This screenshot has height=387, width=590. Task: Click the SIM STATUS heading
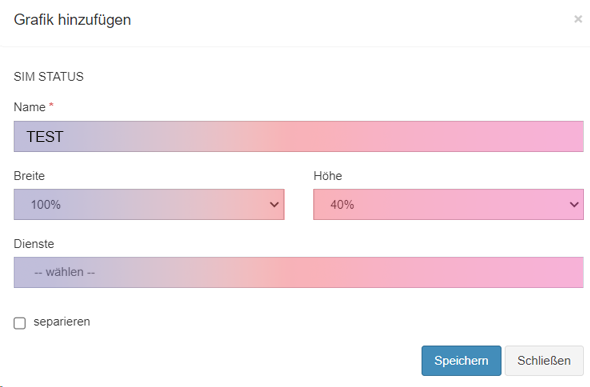(x=49, y=77)
